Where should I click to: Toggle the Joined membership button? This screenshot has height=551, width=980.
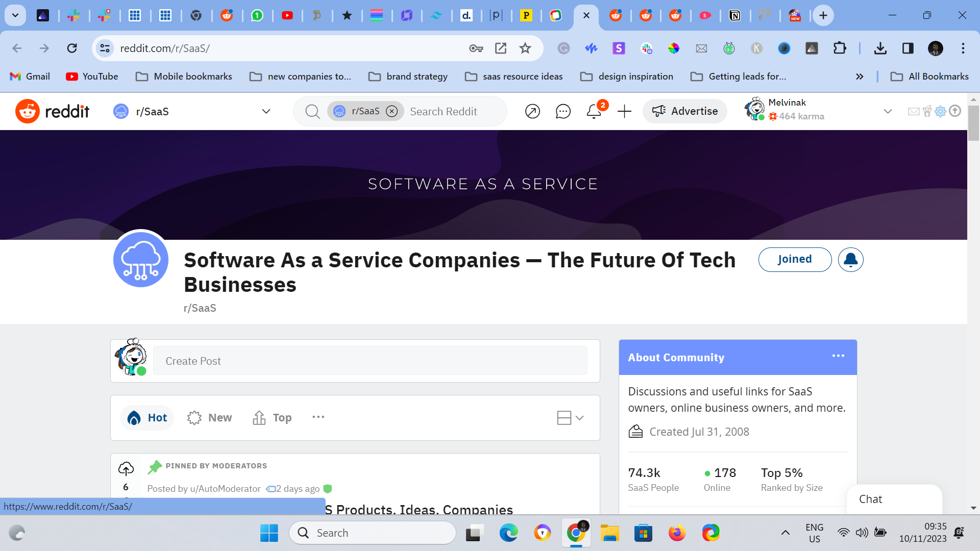(794, 260)
